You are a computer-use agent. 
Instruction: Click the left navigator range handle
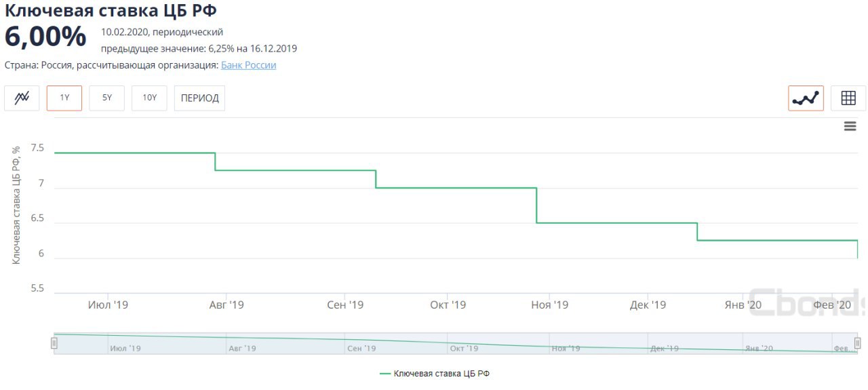click(x=54, y=343)
